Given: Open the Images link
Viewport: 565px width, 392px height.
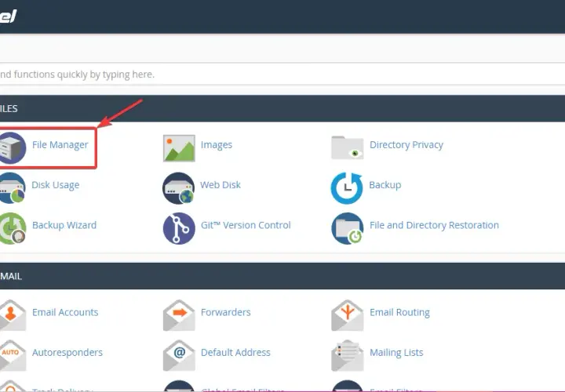Looking at the screenshot, I should [x=217, y=145].
